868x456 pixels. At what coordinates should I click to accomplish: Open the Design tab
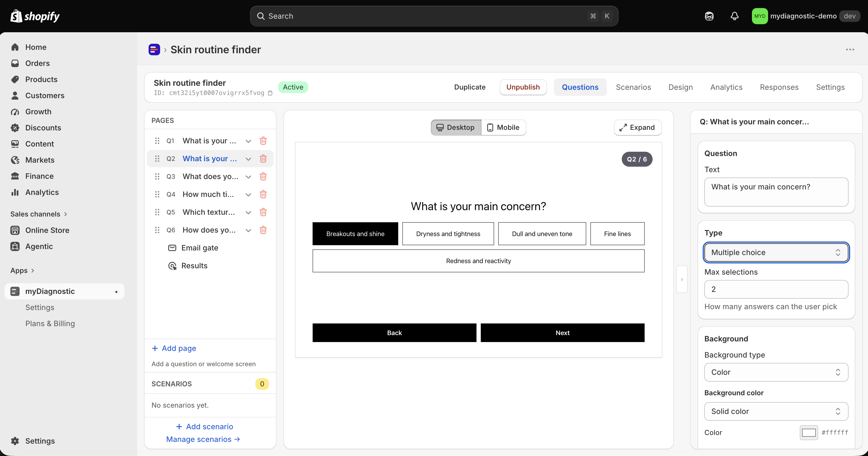coord(680,87)
